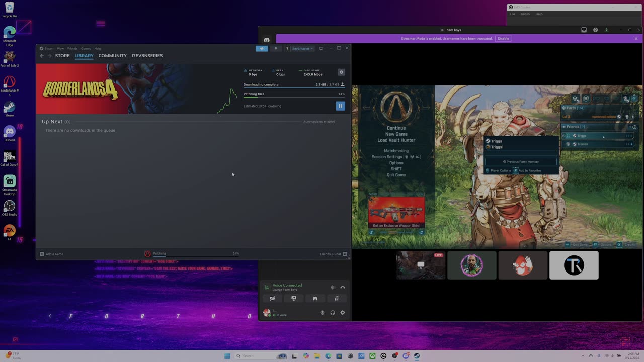Disconnect from Discord voice call
Image resolution: width=644 pixels, height=362 pixels.
pos(343,287)
